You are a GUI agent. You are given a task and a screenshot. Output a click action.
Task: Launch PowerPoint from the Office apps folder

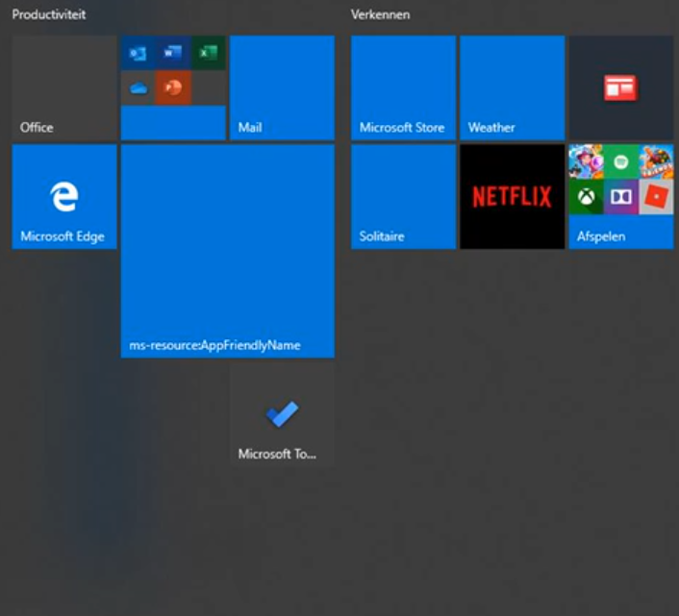(x=173, y=87)
